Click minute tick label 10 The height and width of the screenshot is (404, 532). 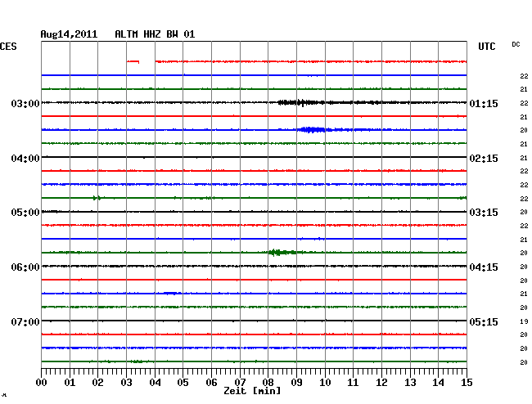(325, 383)
